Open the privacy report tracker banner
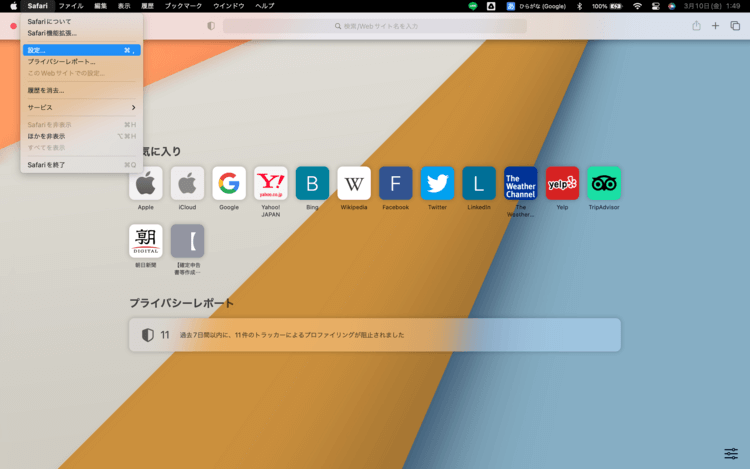The width and height of the screenshot is (750, 469). point(375,335)
